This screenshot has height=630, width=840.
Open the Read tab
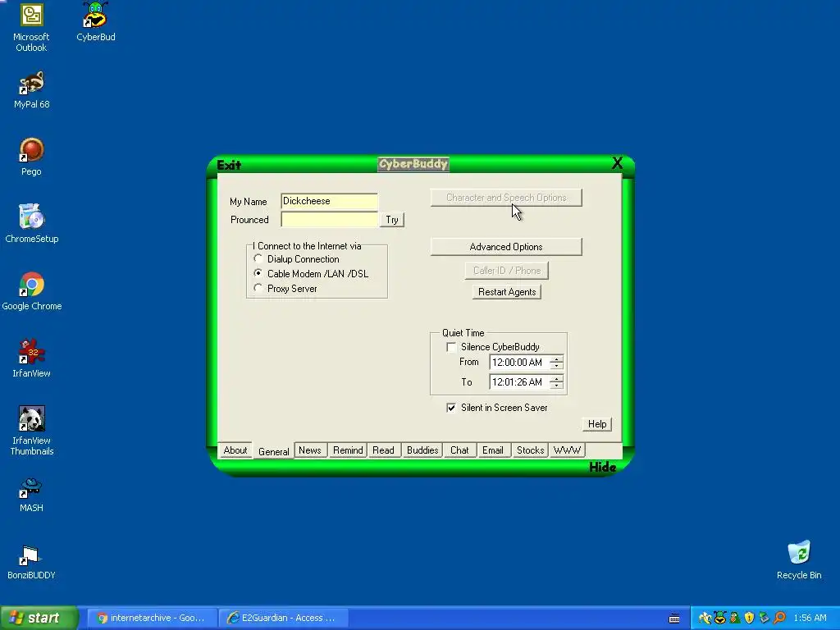coord(383,450)
